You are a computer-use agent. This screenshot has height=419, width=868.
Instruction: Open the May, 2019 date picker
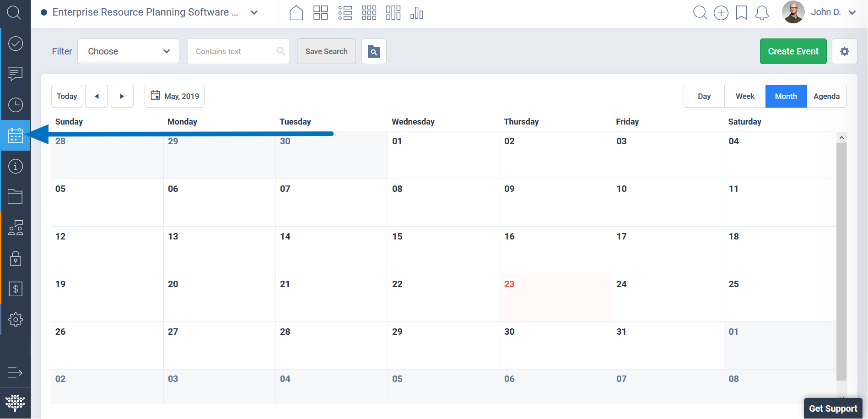174,96
